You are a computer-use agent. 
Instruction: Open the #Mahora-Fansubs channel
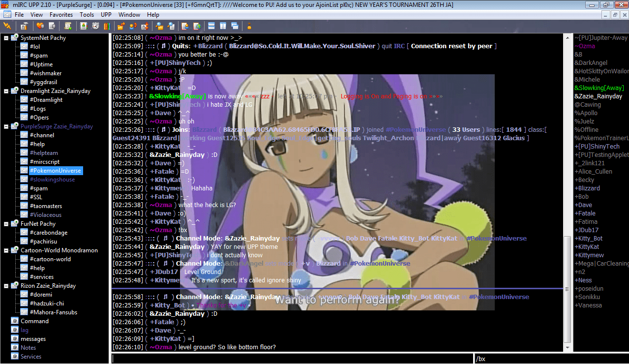click(53, 312)
